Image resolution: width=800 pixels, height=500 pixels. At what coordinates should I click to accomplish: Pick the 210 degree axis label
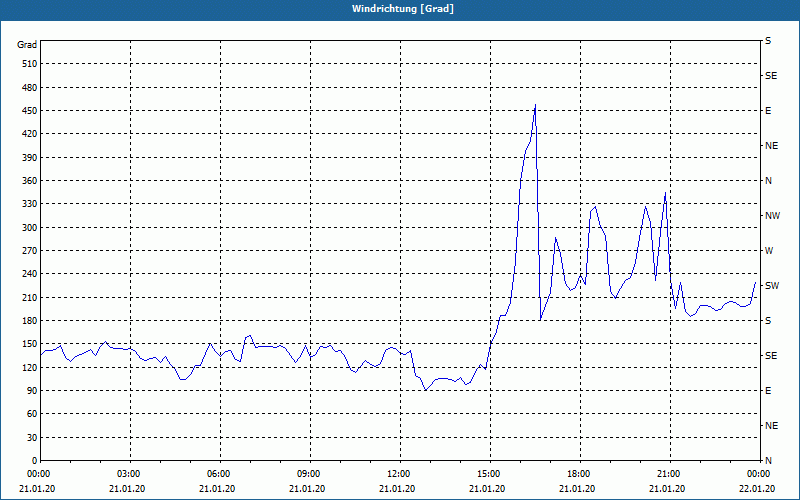(29, 297)
